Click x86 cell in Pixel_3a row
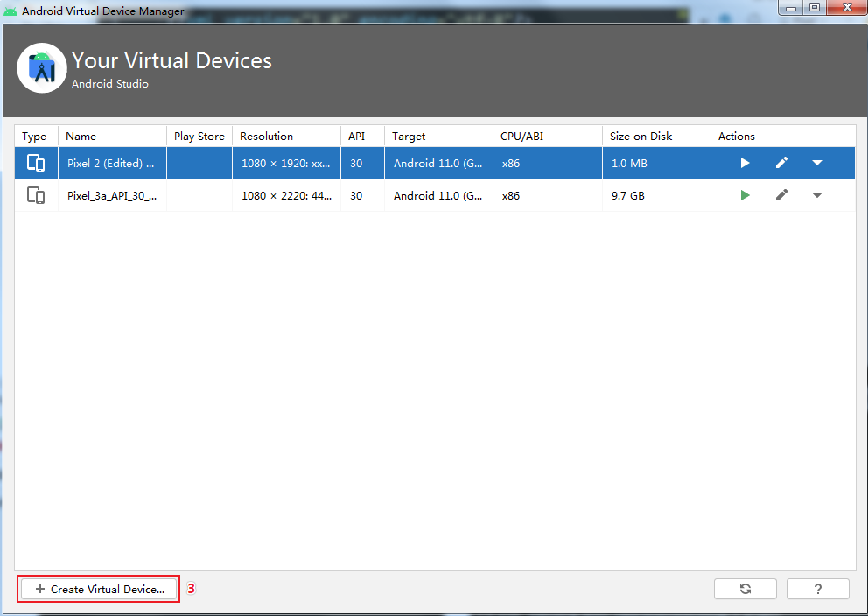Screen dimensions: 868x616 tap(548, 195)
